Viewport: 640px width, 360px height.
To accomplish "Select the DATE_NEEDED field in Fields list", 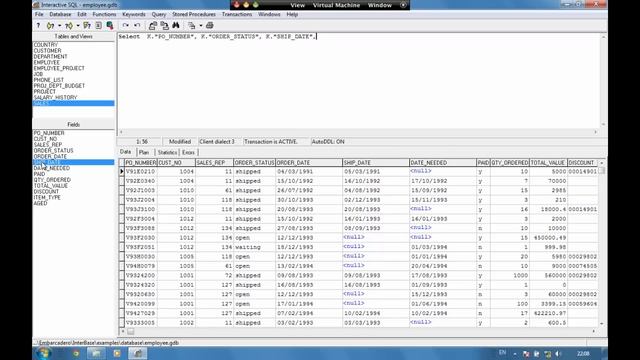I will pos(52,168).
